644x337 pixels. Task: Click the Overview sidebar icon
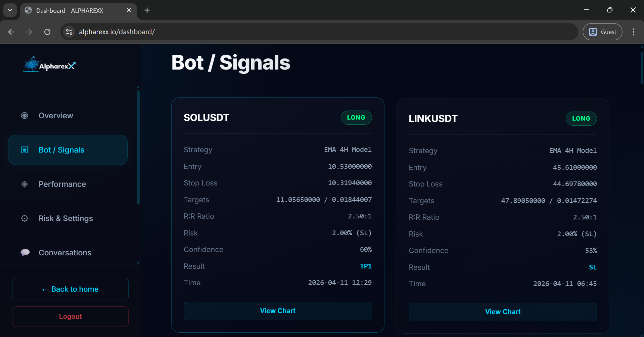click(25, 116)
